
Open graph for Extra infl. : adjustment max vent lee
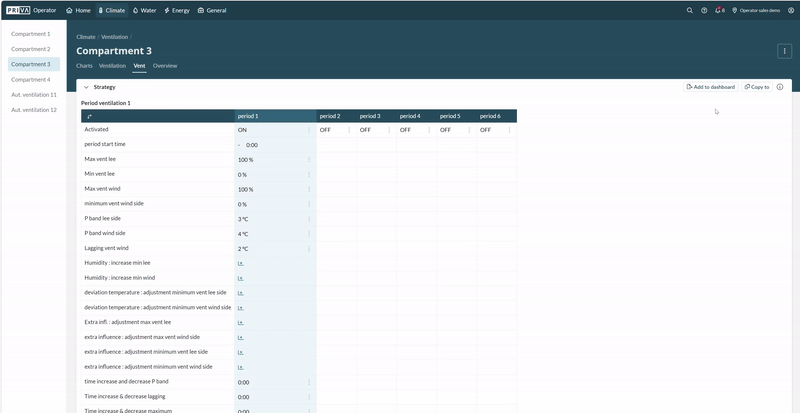240,323
